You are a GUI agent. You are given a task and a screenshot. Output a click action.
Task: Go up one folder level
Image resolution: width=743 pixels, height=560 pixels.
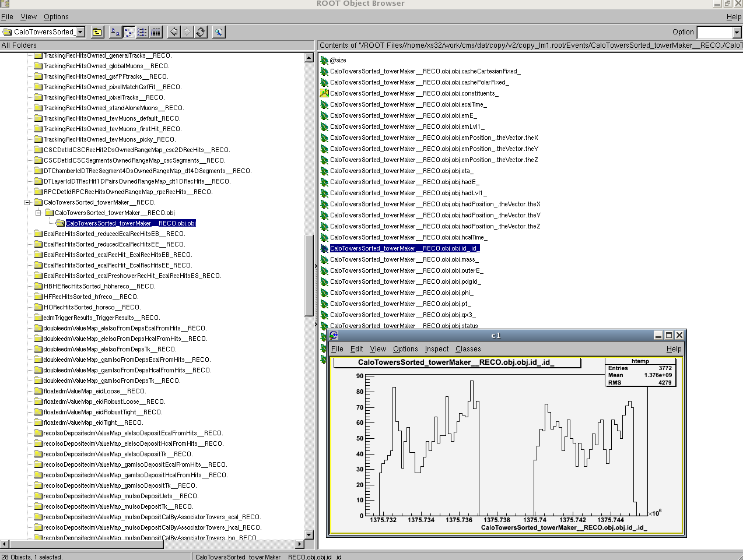[97, 32]
